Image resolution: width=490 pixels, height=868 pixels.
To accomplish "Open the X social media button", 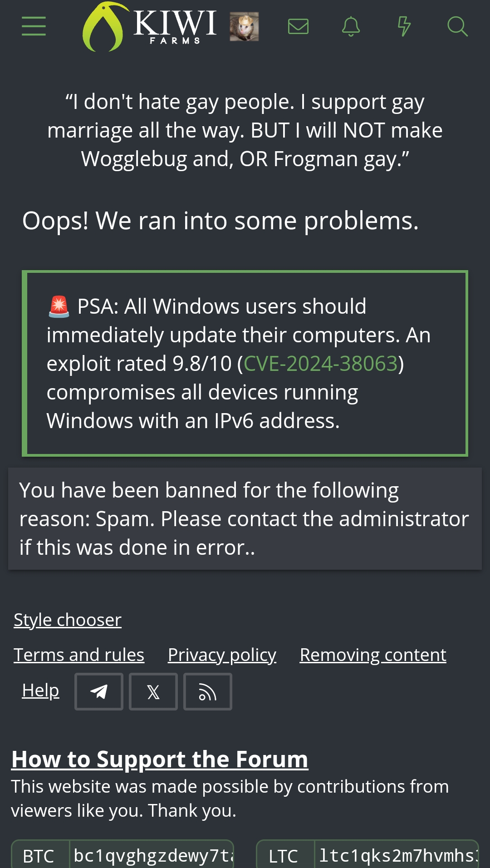I will pos(153,691).
